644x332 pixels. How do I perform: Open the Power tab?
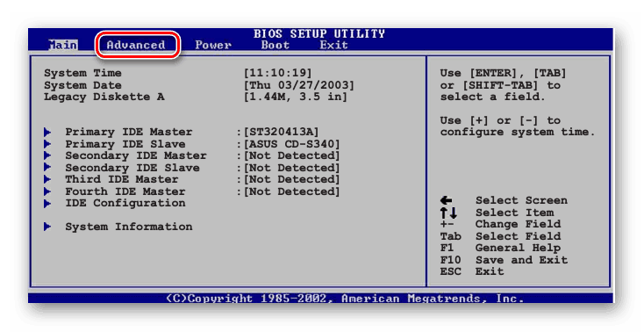(x=213, y=45)
